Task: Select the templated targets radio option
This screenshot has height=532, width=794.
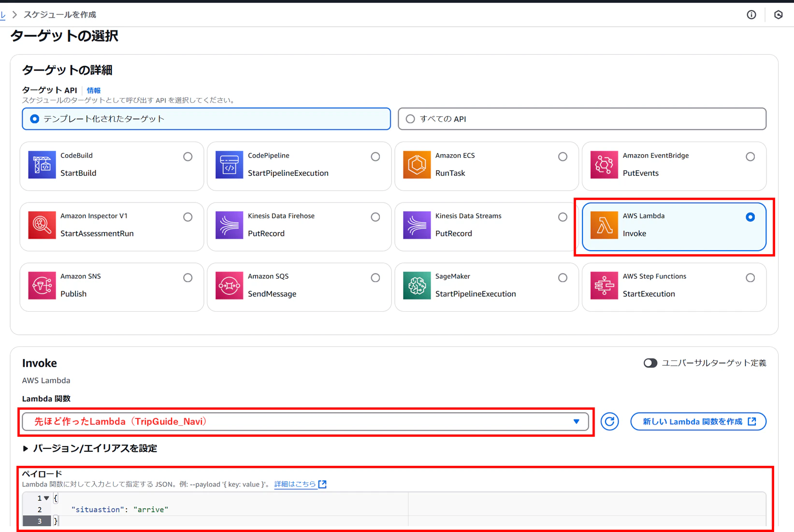Action: [34, 119]
